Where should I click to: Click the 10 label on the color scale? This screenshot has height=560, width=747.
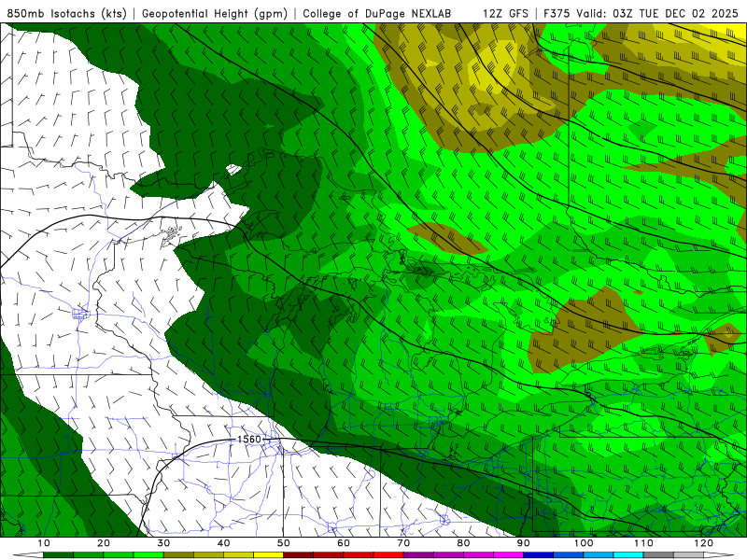click(43, 543)
